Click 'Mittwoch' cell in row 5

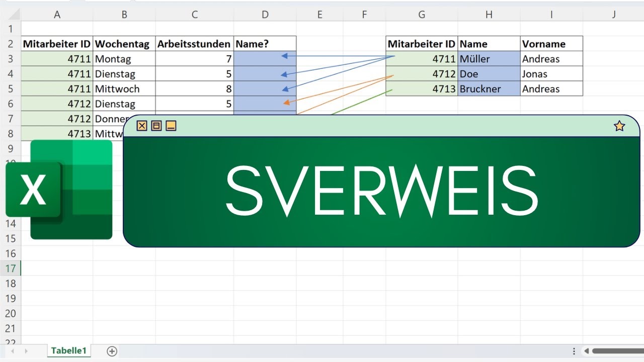(124, 88)
